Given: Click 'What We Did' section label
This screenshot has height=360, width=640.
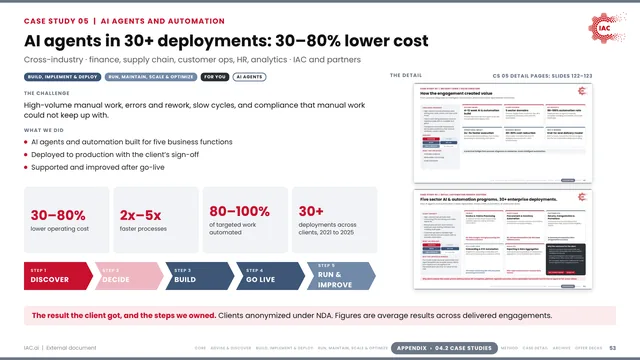Looking at the screenshot, I should [x=44, y=130].
